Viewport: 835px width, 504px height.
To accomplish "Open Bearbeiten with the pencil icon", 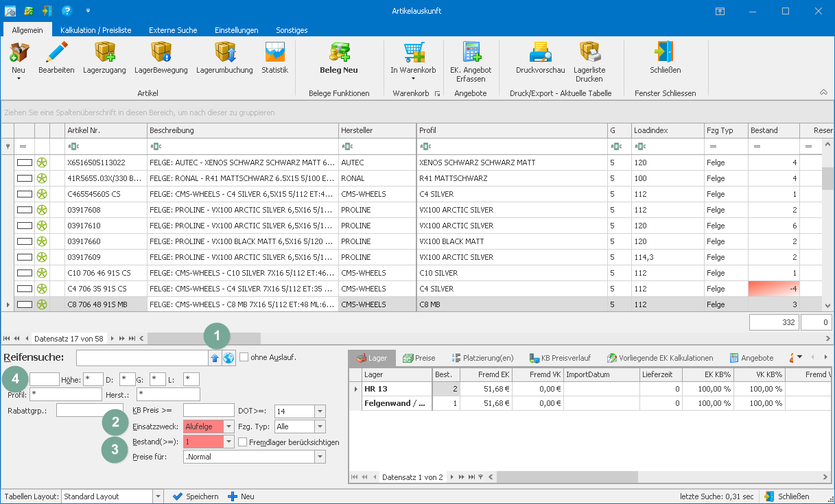I will point(56,52).
